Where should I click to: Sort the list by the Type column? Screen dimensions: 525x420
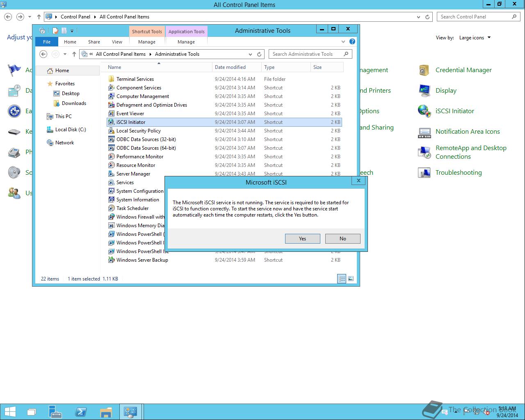[286, 67]
